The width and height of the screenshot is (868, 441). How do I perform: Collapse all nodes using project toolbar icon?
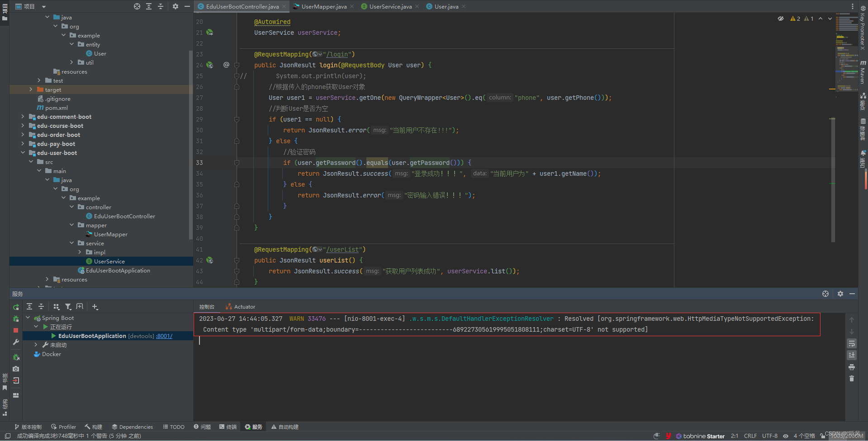tap(161, 7)
